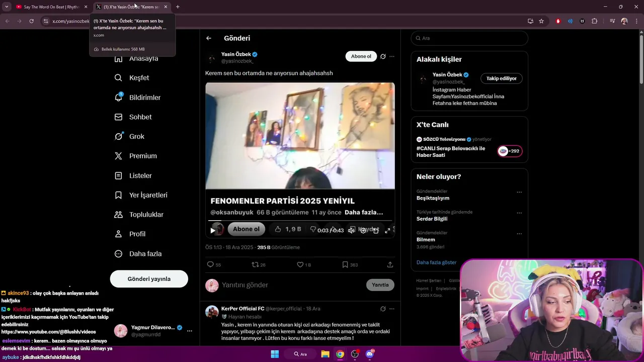The width and height of the screenshot is (644, 362).
Task: Bookmark the post with 363 saves
Action: 345,264
